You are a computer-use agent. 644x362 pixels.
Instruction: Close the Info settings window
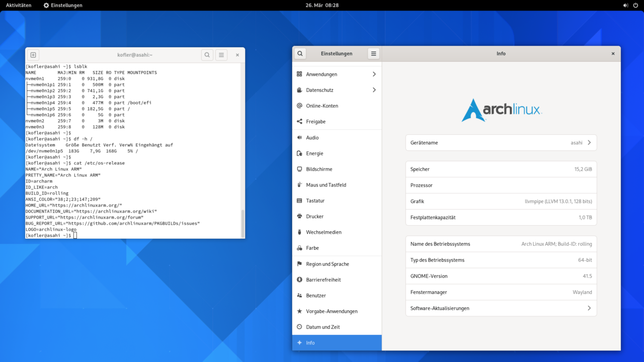click(x=613, y=53)
